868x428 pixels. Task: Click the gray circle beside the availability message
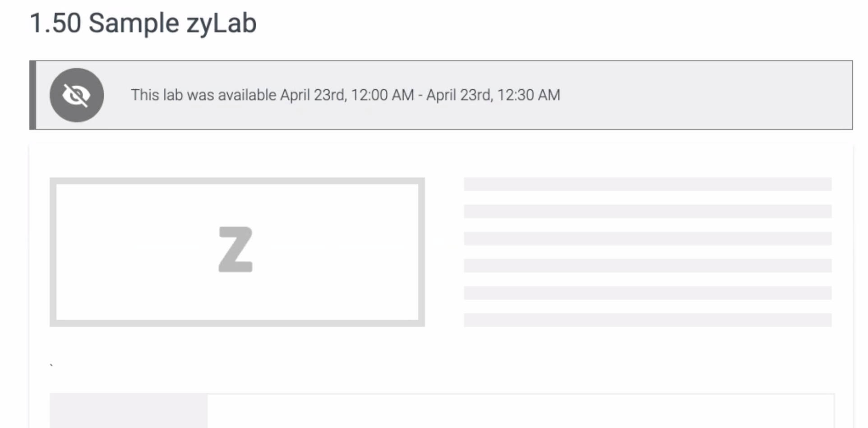coord(77,95)
